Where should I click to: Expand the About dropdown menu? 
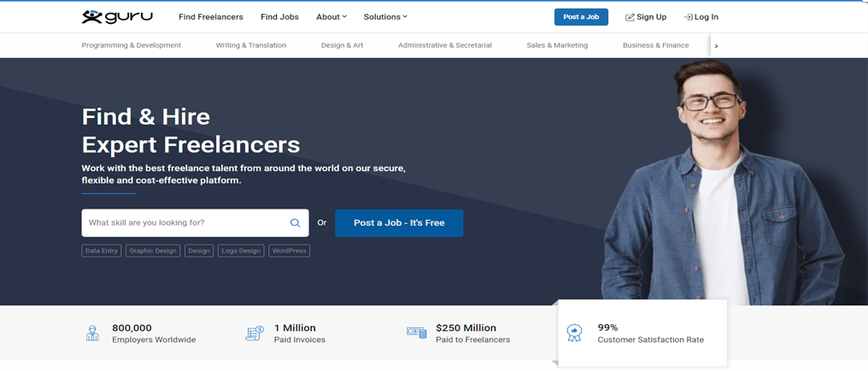[x=331, y=17]
